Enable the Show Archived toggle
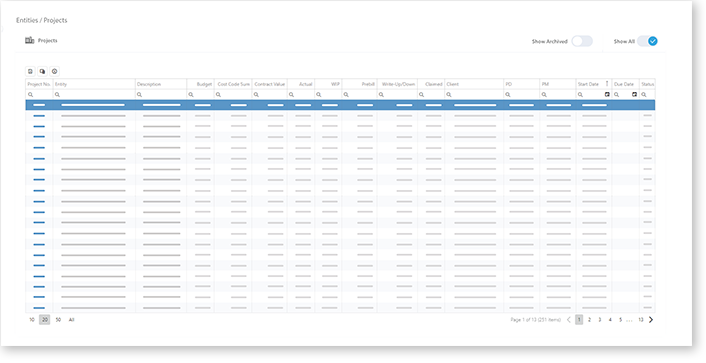706x363 pixels. tap(582, 41)
